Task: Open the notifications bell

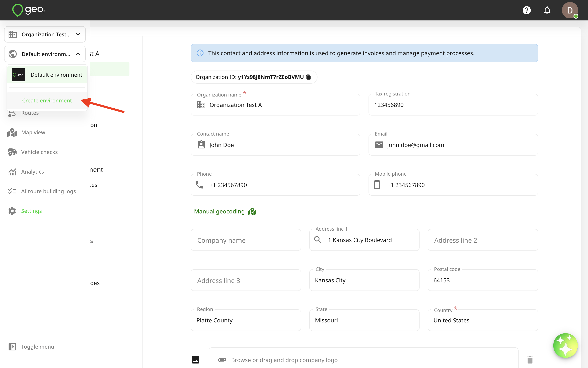Action: tap(547, 10)
